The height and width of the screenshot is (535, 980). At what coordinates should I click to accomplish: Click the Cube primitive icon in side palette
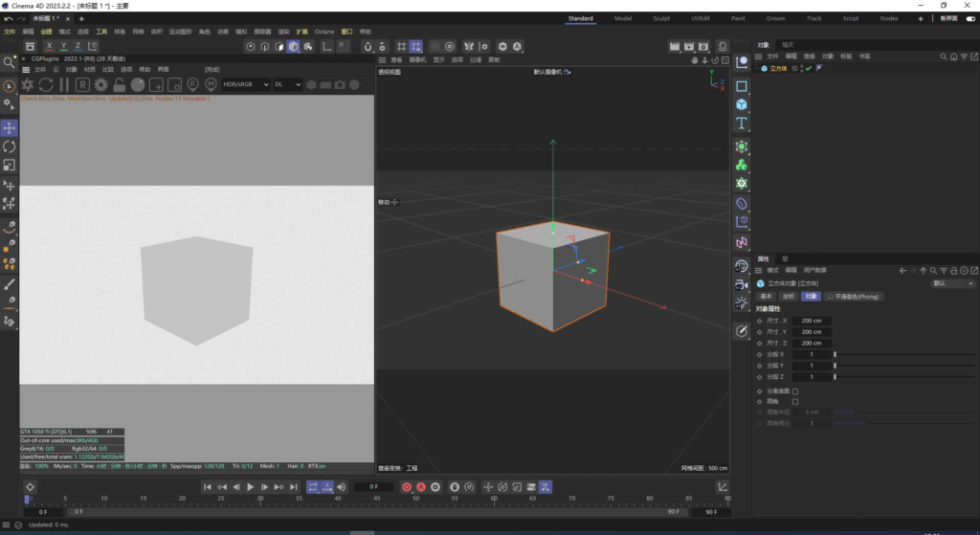[742, 104]
